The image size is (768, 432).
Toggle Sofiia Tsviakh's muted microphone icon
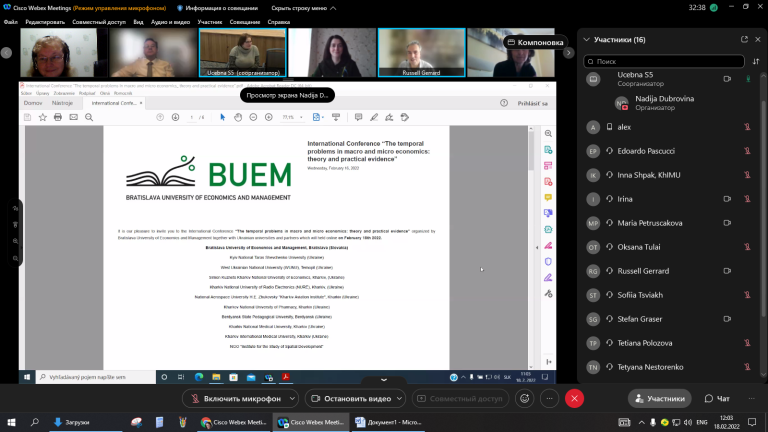[747, 295]
